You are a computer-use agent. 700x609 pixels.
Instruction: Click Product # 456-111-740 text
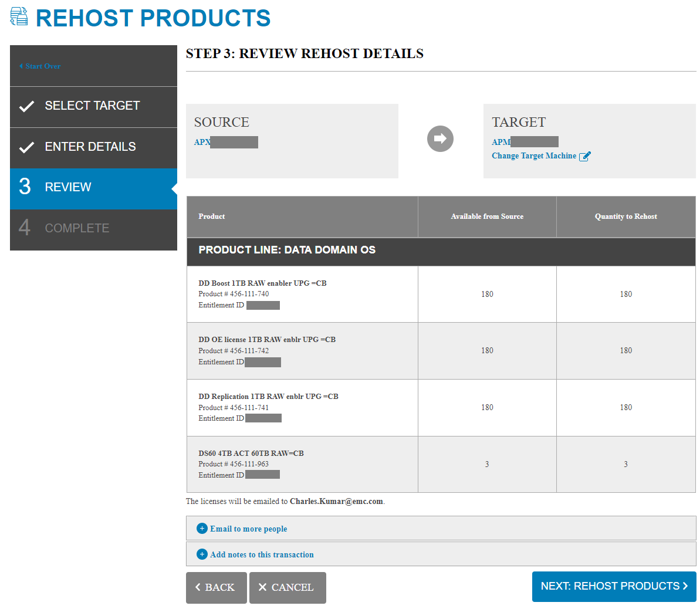point(234,294)
